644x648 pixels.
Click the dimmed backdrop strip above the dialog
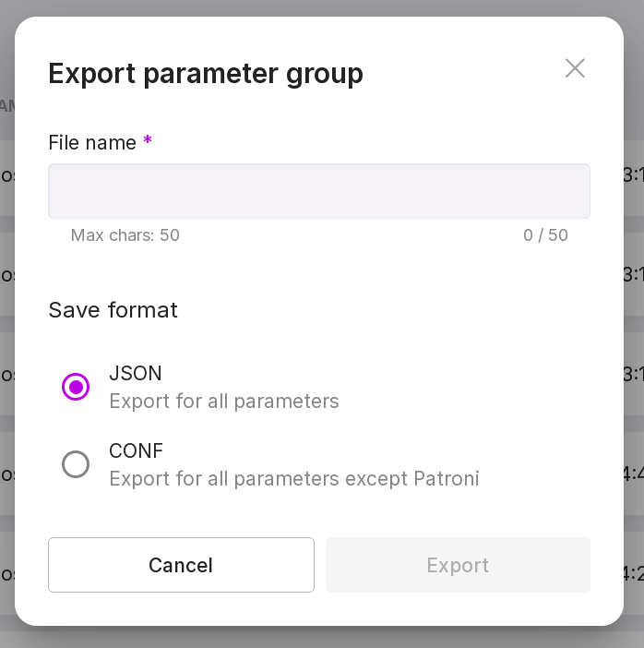point(322,7)
